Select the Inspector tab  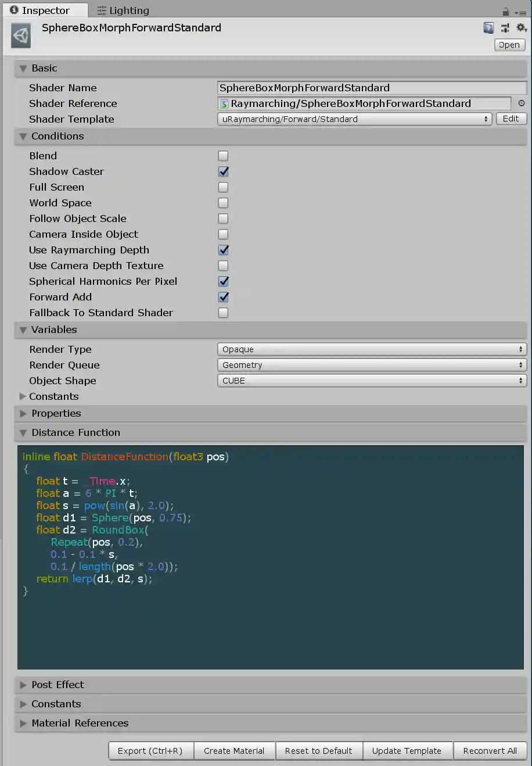point(39,10)
